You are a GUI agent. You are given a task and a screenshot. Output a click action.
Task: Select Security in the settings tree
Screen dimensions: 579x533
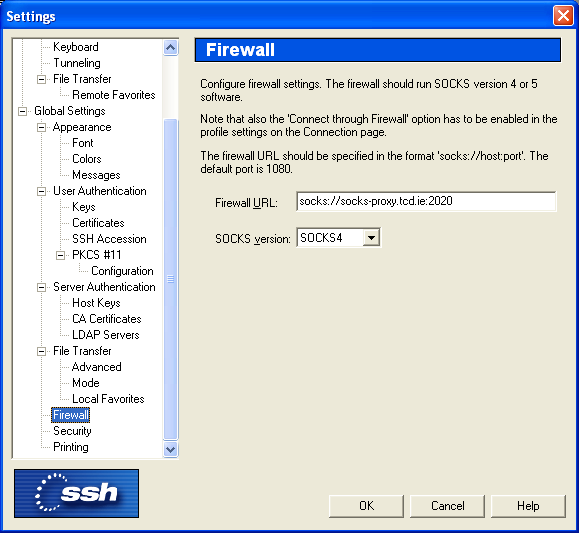coord(72,431)
